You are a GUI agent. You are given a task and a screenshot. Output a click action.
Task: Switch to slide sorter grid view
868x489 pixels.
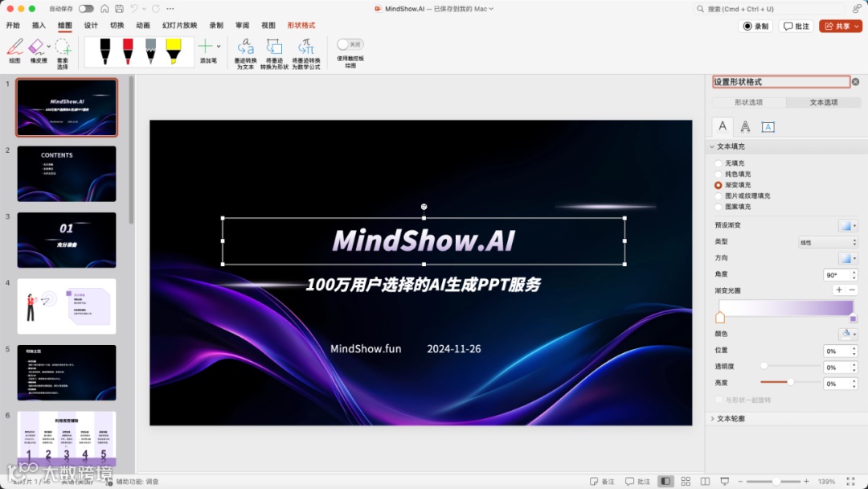[x=686, y=481]
